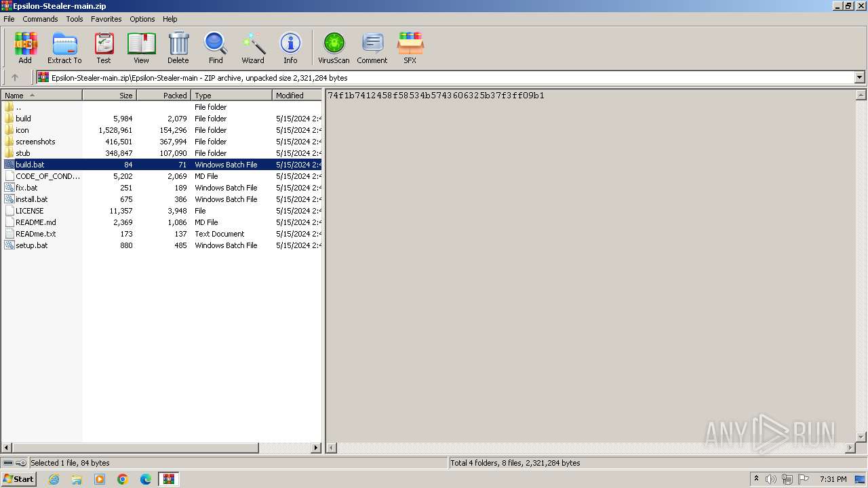The height and width of the screenshot is (488, 868).
Task: Sort file list by Modified column
Action: pyautogui.click(x=297, y=96)
